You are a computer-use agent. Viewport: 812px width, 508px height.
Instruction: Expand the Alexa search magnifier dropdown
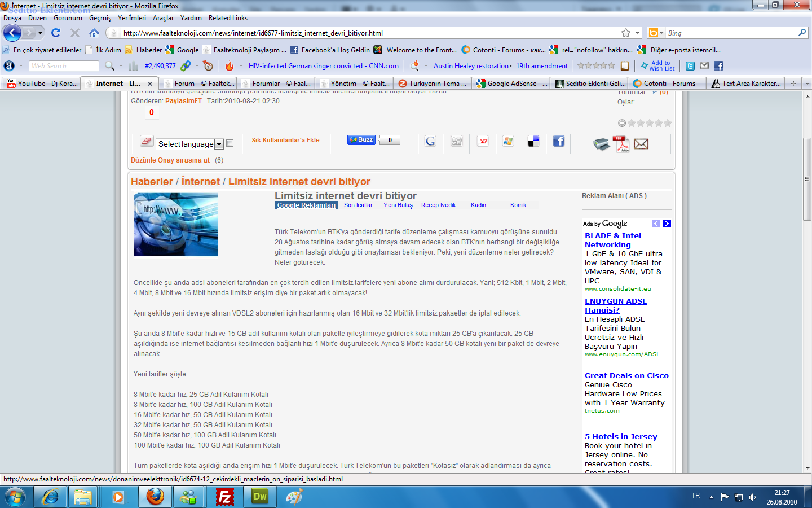(121, 66)
